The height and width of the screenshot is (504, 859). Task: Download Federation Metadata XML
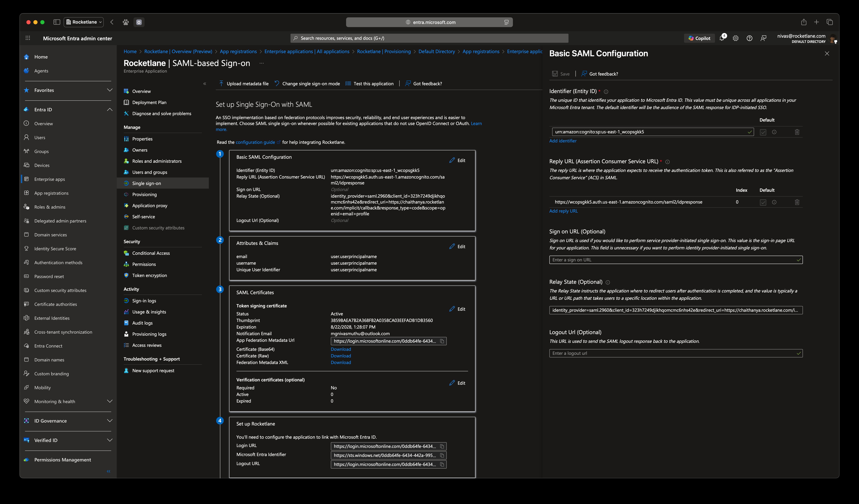pos(341,363)
